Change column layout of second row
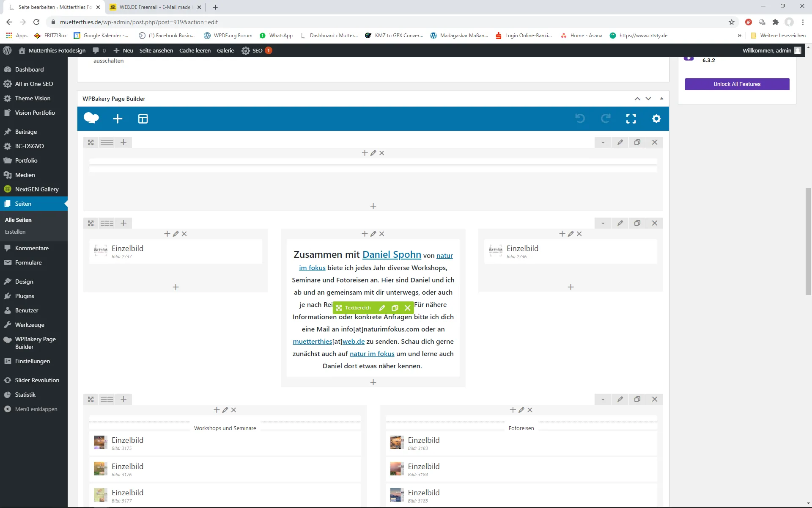The width and height of the screenshot is (812, 508). tap(107, 223)
